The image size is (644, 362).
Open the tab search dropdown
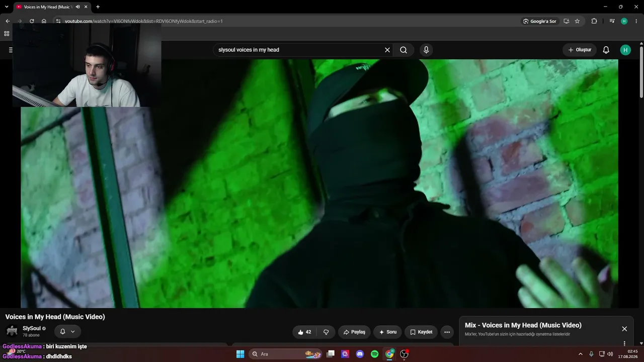point(7,7)
